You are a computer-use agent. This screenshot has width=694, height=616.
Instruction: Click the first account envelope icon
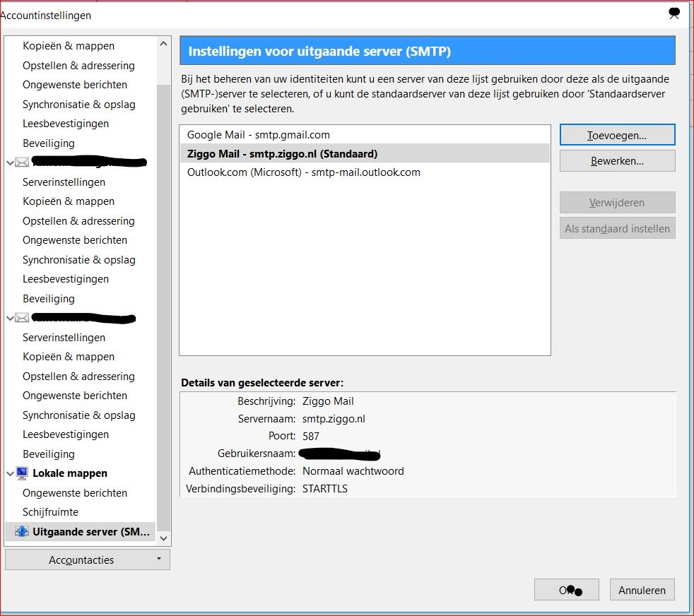(22, 162)
